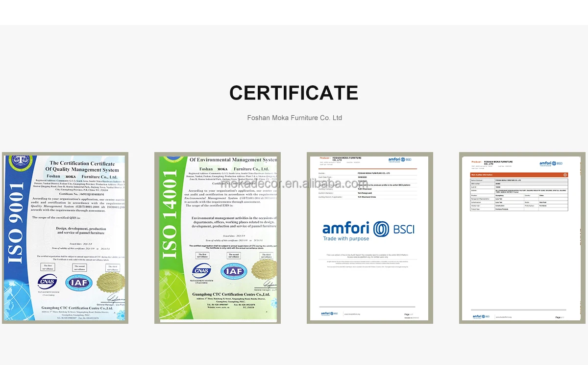588x365 pixels.
Task: Click the small amfori BSCI logo atop the fourth document
Action: 551,163
